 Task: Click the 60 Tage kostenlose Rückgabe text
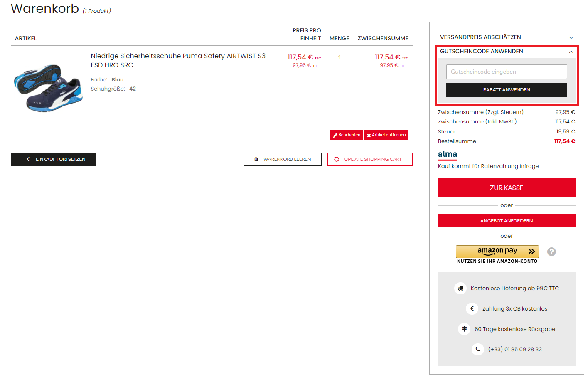[515, 329]
